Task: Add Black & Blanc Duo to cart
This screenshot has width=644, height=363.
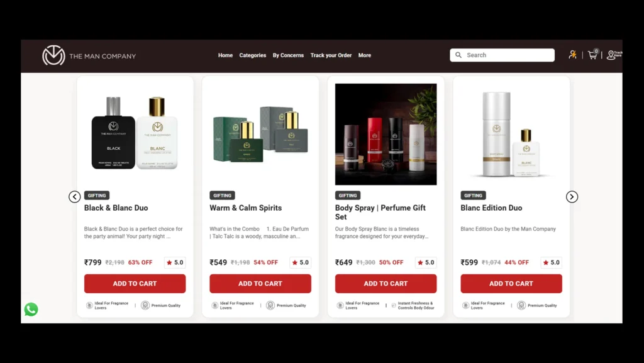Action: [135, 284]
